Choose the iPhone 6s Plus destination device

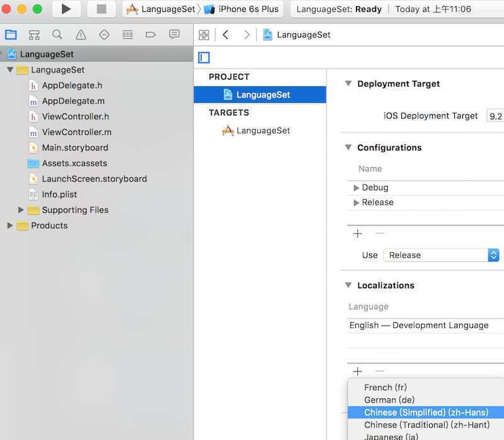242,9
